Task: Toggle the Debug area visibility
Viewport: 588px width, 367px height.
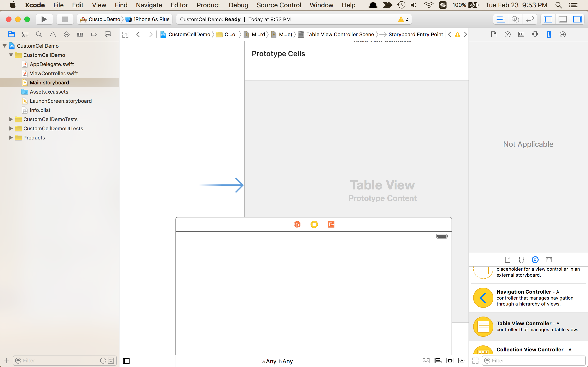Action: click(563, 19)
